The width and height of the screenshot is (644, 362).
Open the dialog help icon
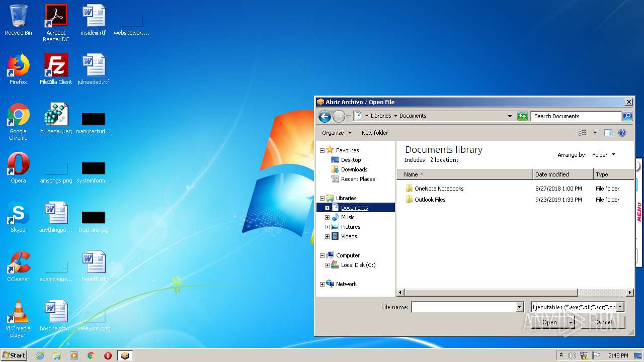(622, 133)
